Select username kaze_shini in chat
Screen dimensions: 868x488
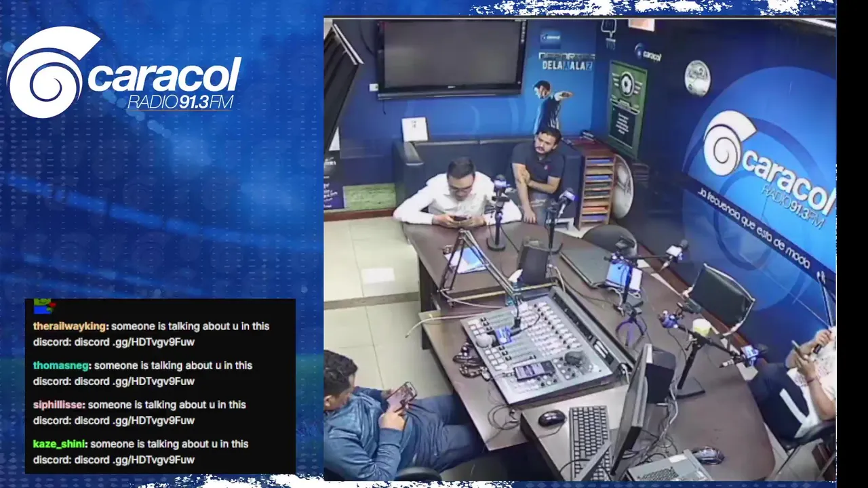pos(60,444)
